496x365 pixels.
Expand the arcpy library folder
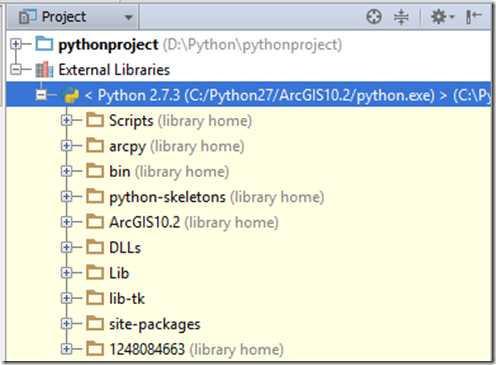coord(67,146)
